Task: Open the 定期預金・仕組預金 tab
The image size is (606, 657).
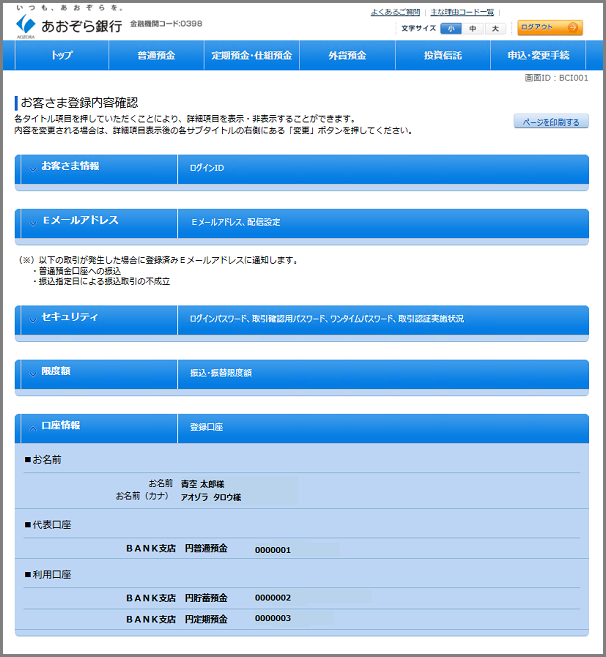Action: coord(251,55)
